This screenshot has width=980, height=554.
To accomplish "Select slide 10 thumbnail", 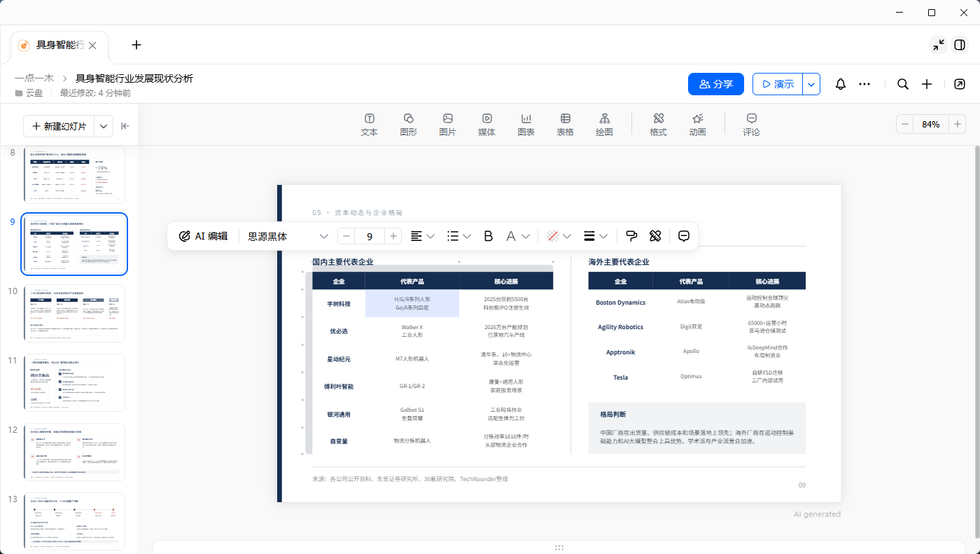I will 74,313.
